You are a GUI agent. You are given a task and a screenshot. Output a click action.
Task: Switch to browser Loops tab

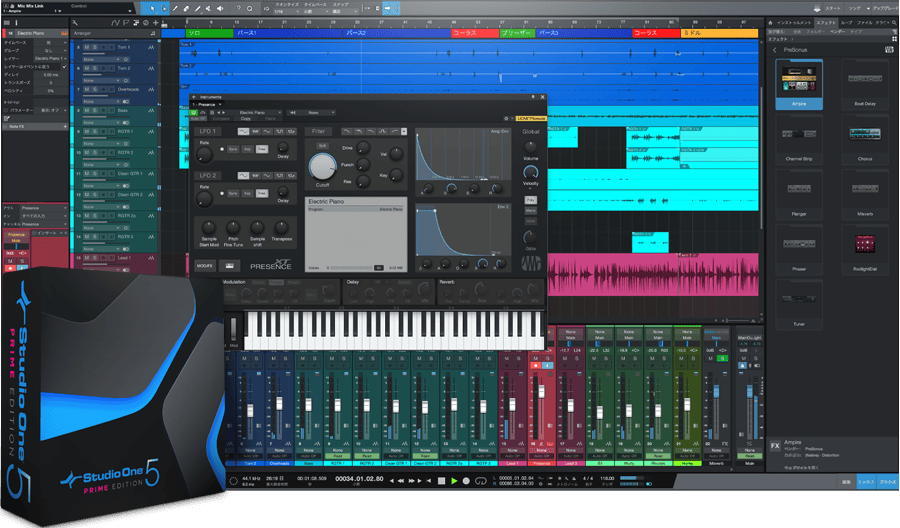click(x=847, y=22)
